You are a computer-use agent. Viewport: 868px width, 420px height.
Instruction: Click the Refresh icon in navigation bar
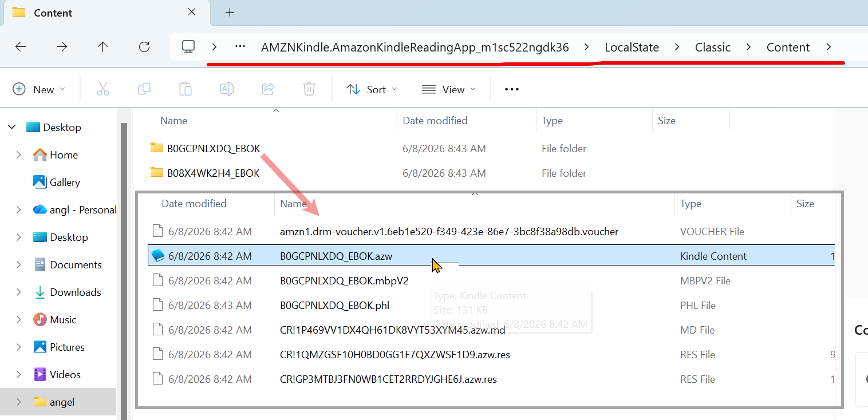(144, 47)
